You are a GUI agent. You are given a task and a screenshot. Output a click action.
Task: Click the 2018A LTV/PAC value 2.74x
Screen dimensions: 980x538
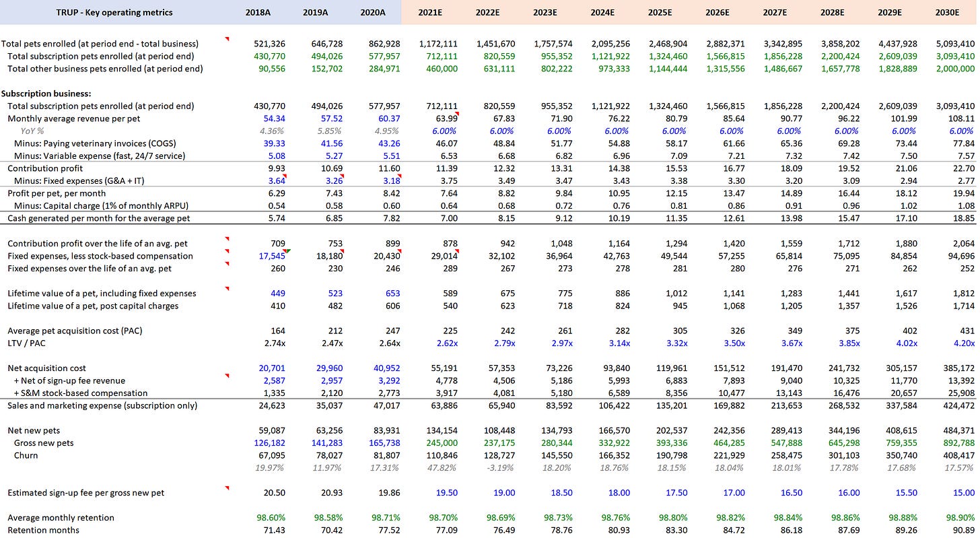coord(275,343)
